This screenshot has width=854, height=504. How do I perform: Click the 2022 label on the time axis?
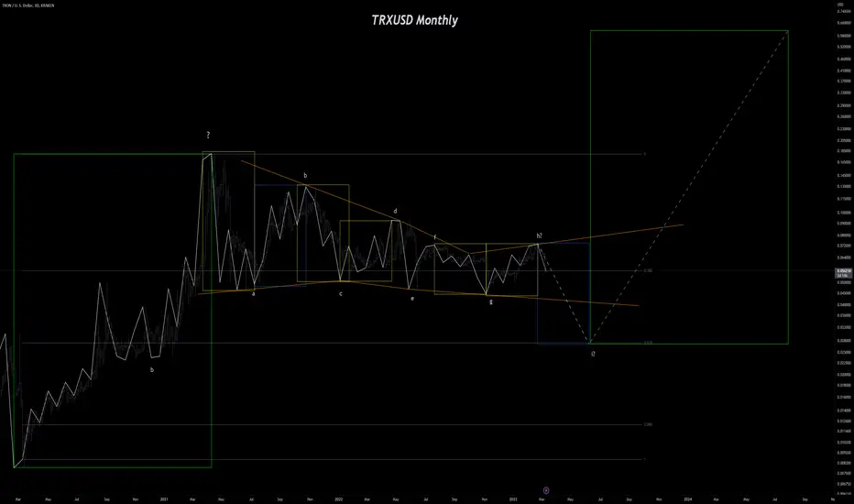(338, 499)
